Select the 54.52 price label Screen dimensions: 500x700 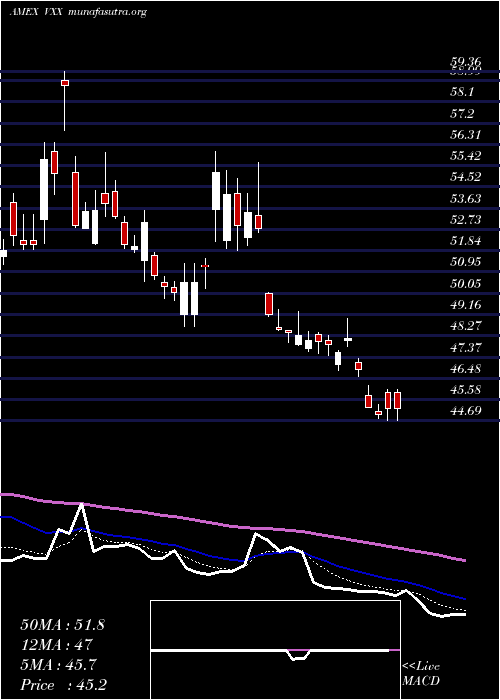466,177
